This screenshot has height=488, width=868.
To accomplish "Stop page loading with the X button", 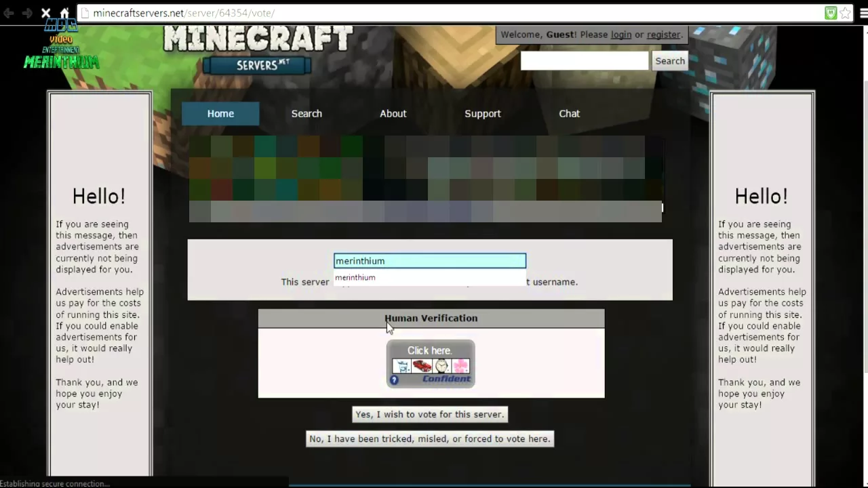I will [x=46, y=13].
